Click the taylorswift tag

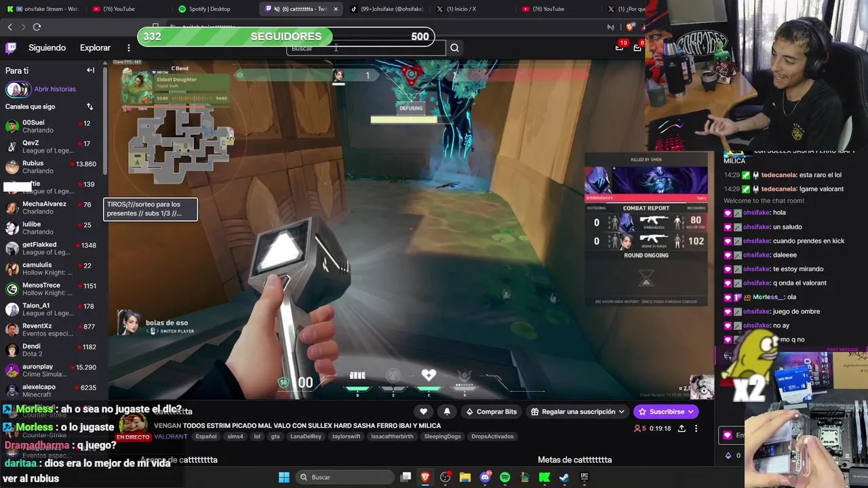346,436
